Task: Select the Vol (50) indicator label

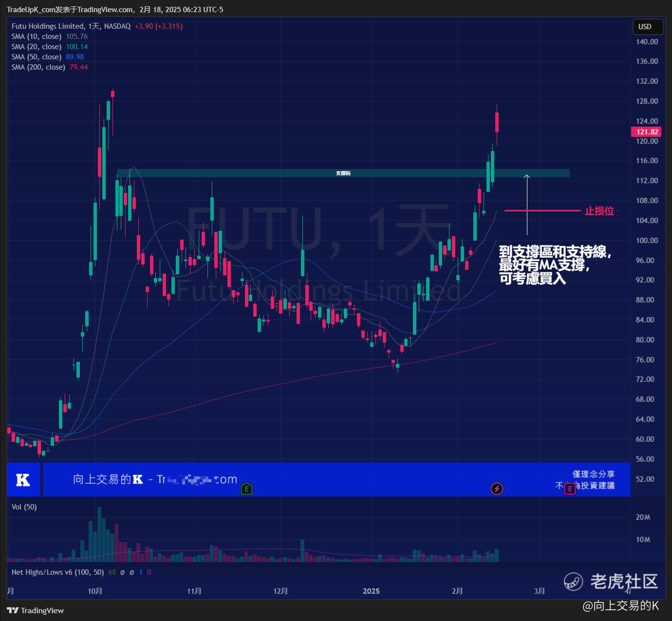Action: click(24, 507)
